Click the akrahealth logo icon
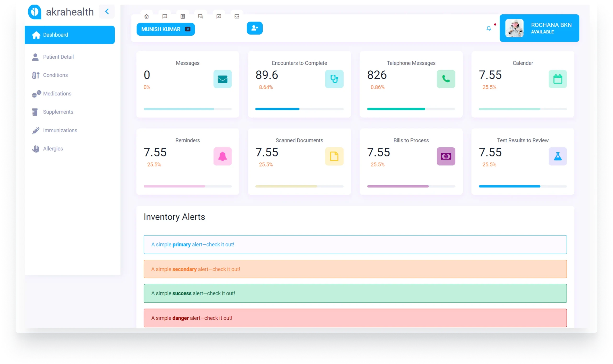The height and width of the screenshot is (364, 613). click(x=35, y=12)
